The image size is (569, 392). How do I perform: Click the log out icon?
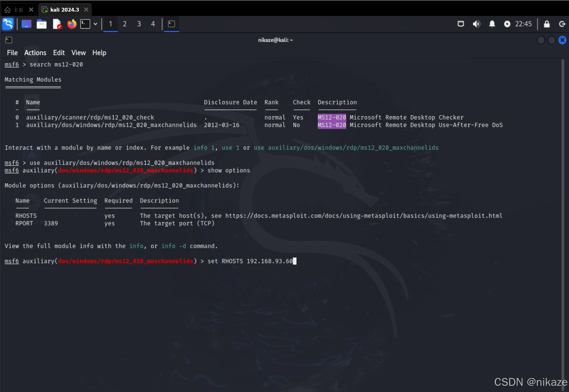pos(562,24)
